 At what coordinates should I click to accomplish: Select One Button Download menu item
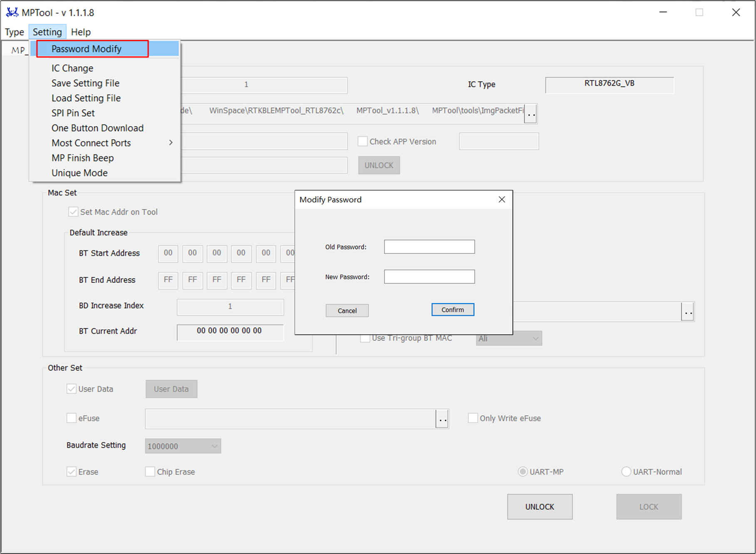pyautogui.click(x=97, y=128)
